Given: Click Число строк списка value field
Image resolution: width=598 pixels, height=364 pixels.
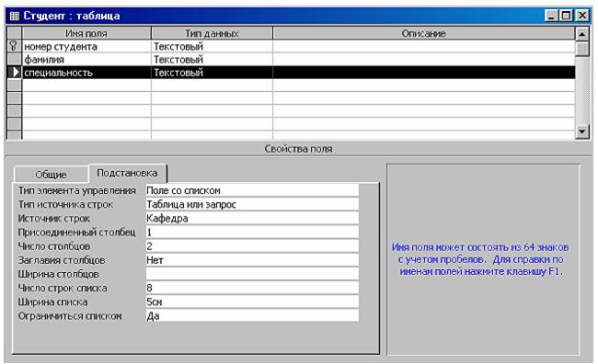Looking at the screenshot, I should 252,288.
